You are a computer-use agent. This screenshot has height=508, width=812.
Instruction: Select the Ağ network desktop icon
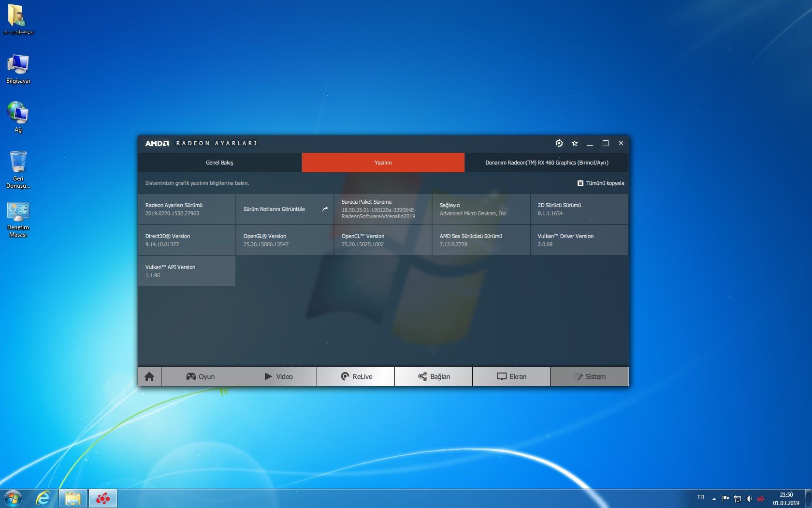[18, 117]
